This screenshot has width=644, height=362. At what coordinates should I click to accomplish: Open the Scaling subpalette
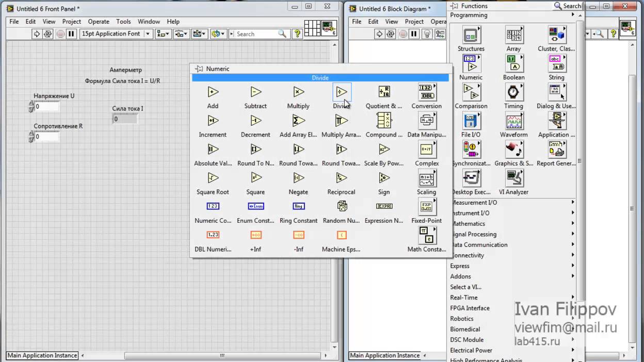pos(427,178)
